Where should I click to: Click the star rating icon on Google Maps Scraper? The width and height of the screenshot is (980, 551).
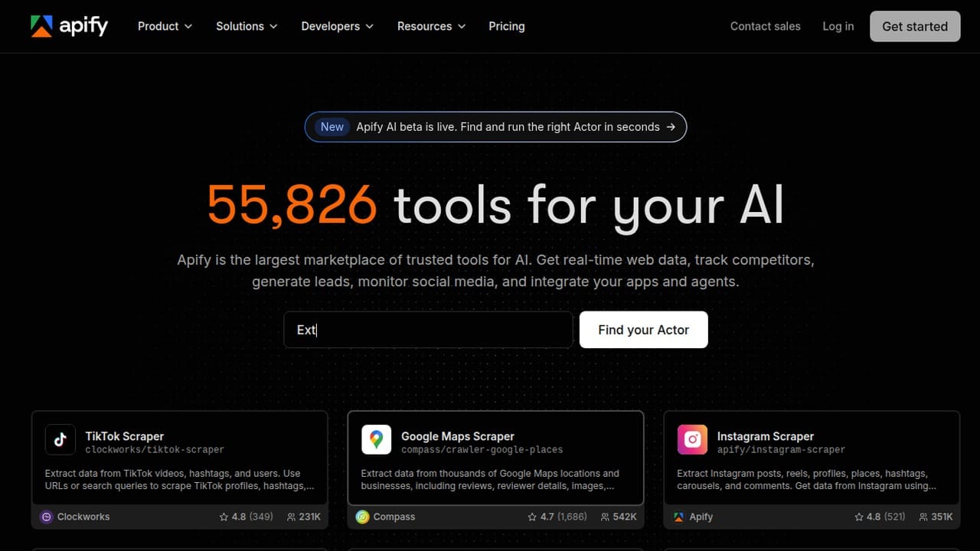pos(532,517)
